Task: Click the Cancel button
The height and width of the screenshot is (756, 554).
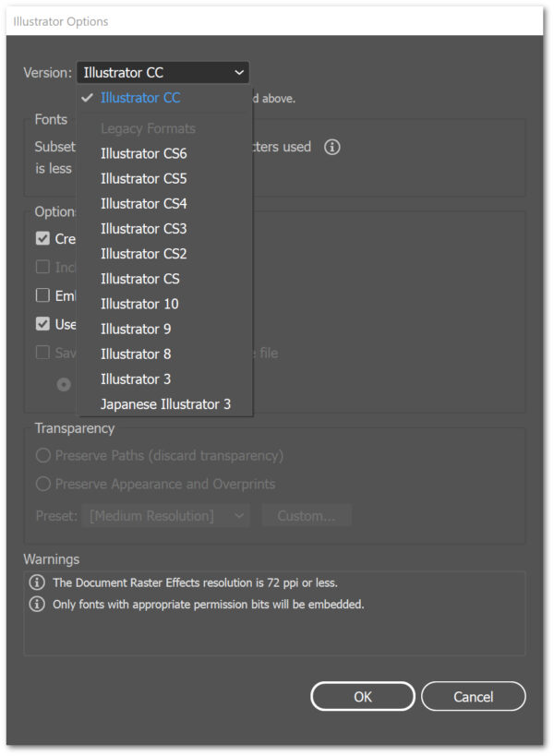Action: coord(473,696)
